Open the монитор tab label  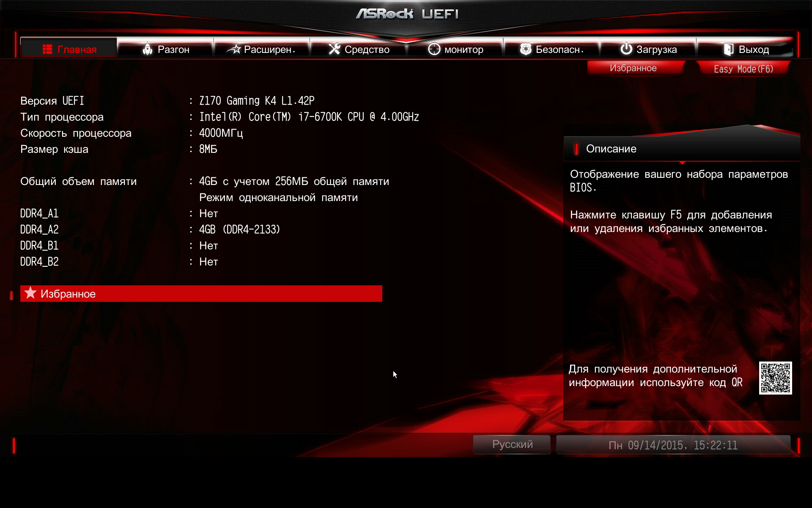click(x=464, y=50)
